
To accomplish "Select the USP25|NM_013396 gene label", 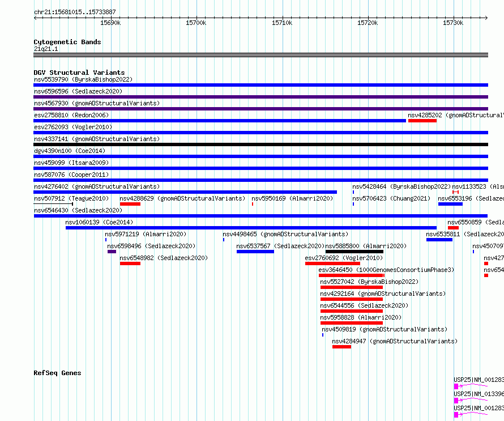I will pos(479,394).
